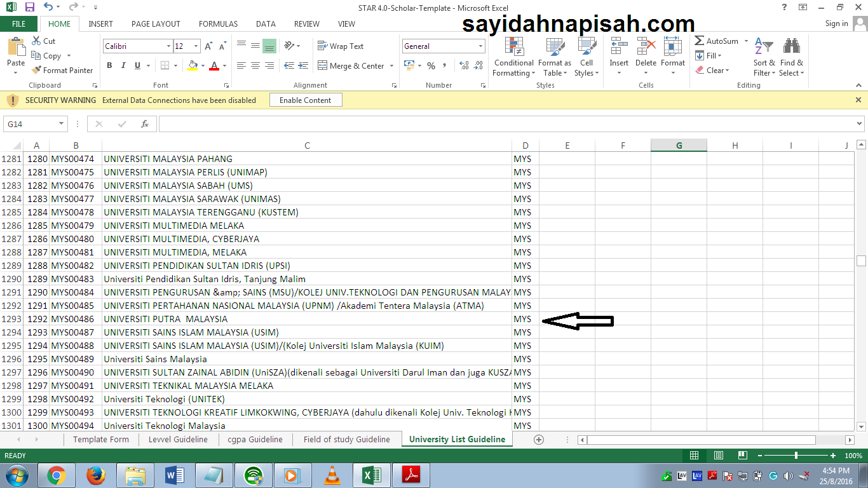Click the Save icon in quick access toolbar
Viewport: 868px width, 488px height.
click(x=30, y=8)
